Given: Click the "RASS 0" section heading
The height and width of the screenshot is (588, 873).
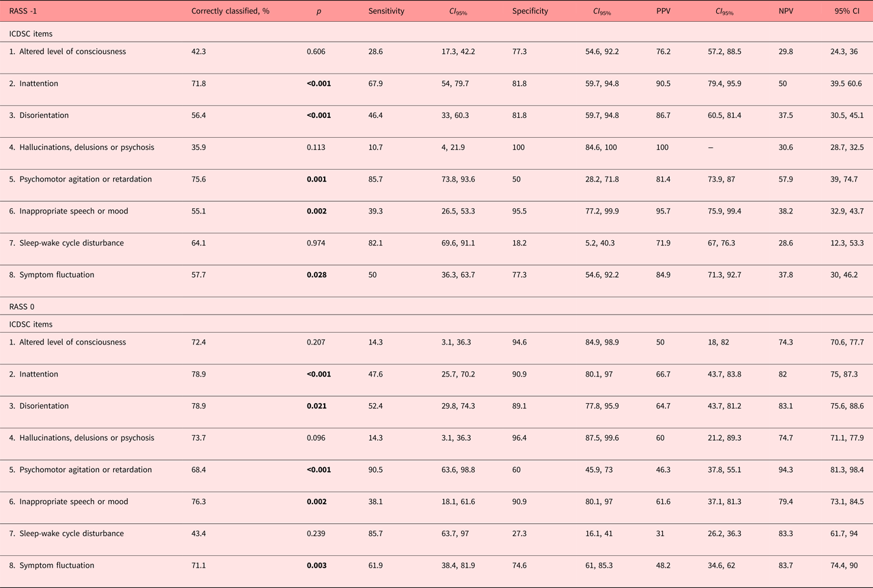Looking at the screenshot, I should point(24,306).
